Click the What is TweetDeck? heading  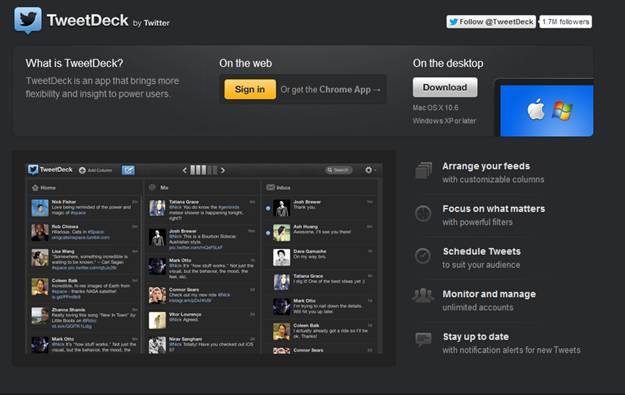[x=74, y=63]
